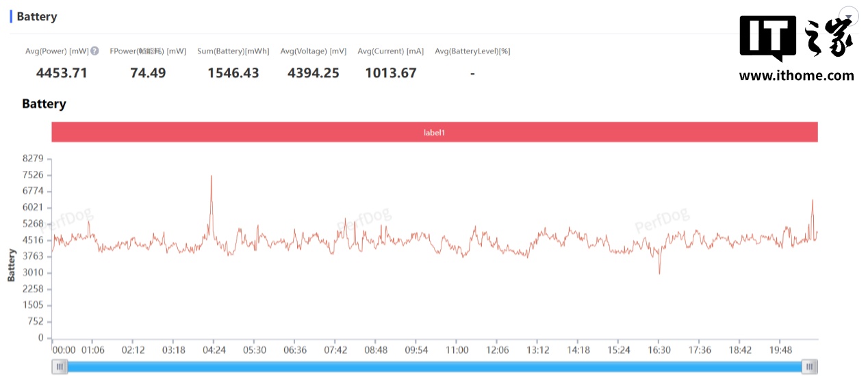Image resolution: width=868 pixels, height=376 pixels.
Task: Click the 11:00 x-axis time label
Action: pos(457,350)
